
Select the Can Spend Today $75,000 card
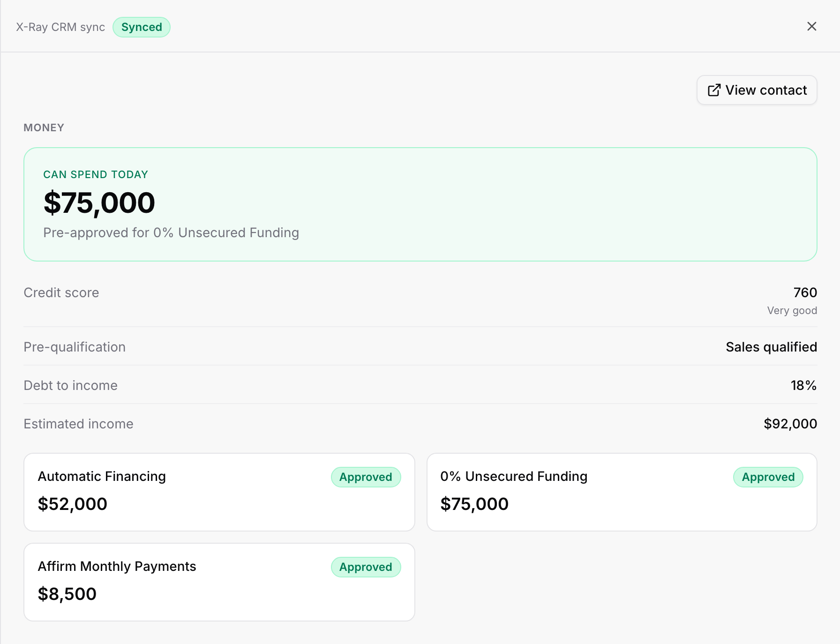(420, 204)
